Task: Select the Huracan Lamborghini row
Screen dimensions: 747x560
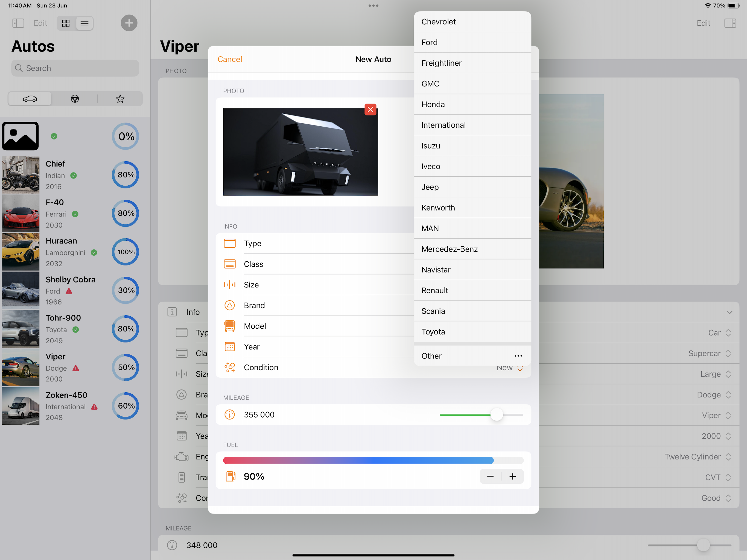Action: (x=75, y=252)
